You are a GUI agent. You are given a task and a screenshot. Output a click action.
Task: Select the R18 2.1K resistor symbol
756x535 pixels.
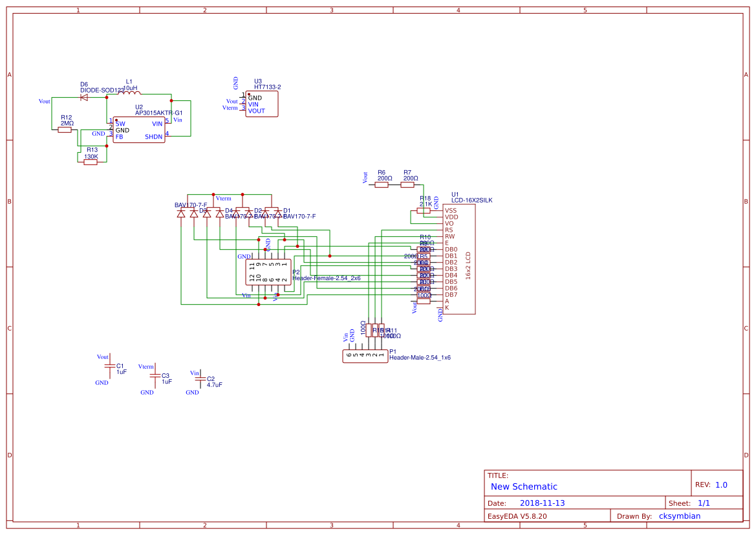click(424, 210)
